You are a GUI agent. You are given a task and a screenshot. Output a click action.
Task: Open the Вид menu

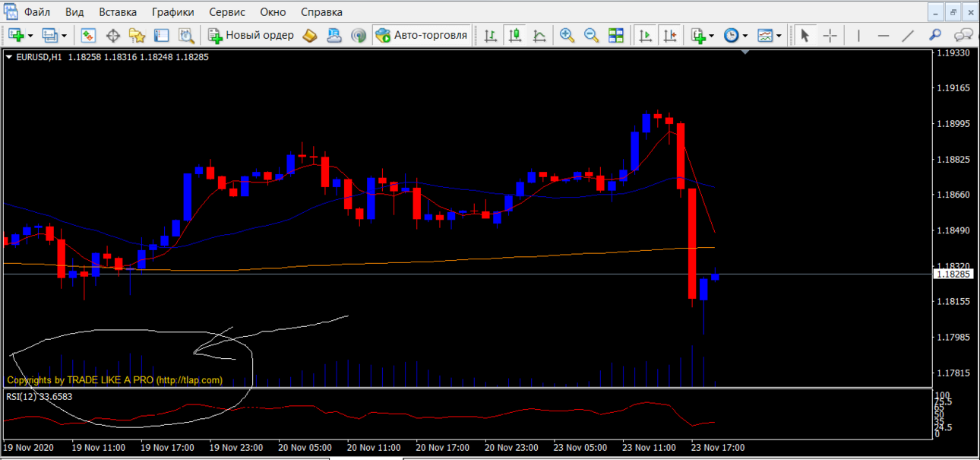74,12
